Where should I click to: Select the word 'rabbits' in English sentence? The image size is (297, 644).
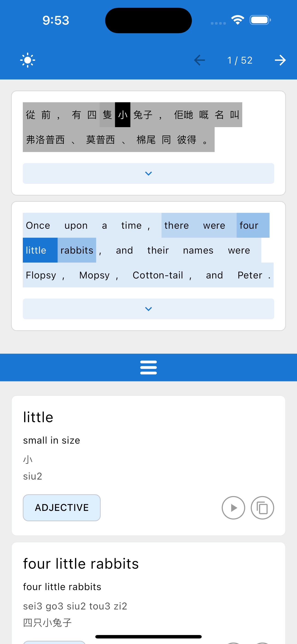(77, 250)
